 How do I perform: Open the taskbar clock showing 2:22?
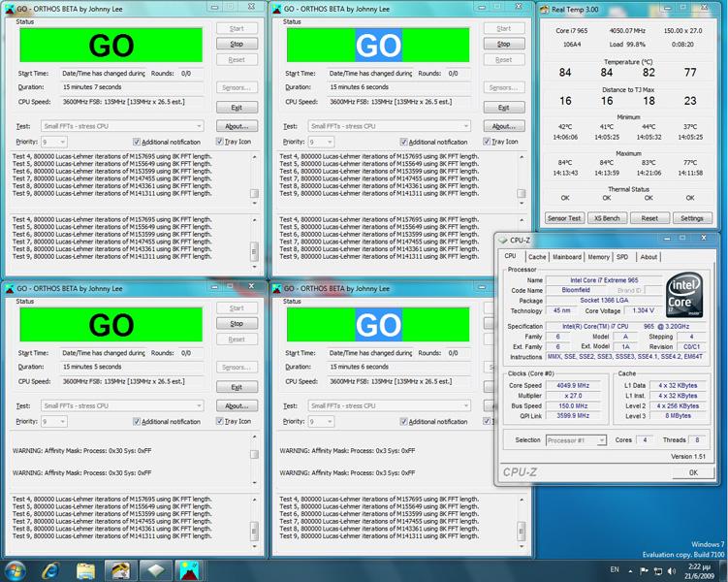point(699,571)
